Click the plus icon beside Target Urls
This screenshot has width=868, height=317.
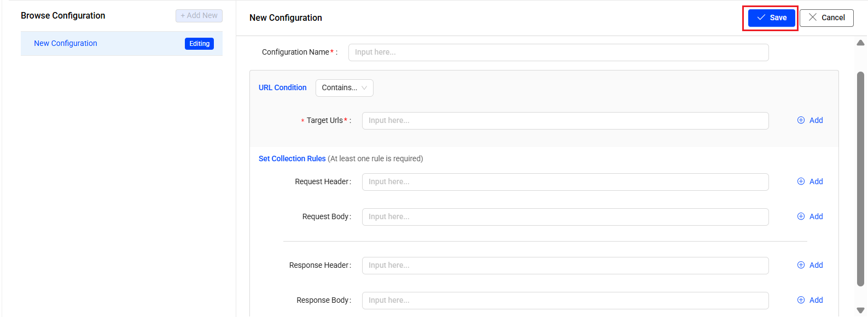(801, 120)
